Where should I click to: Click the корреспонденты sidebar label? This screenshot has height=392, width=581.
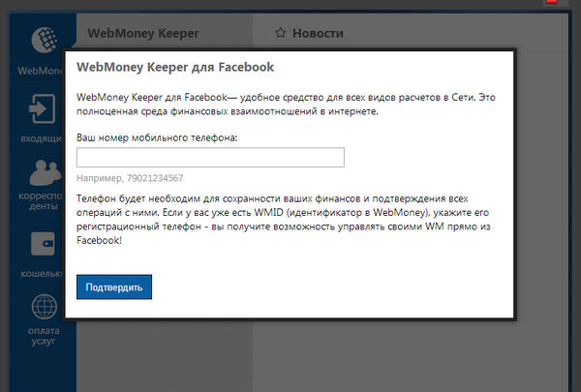41,200
